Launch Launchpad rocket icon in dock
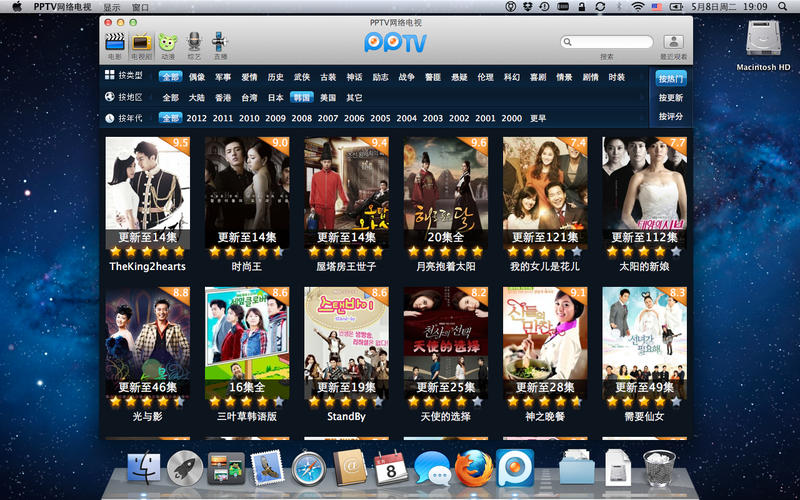 point(185,468)
